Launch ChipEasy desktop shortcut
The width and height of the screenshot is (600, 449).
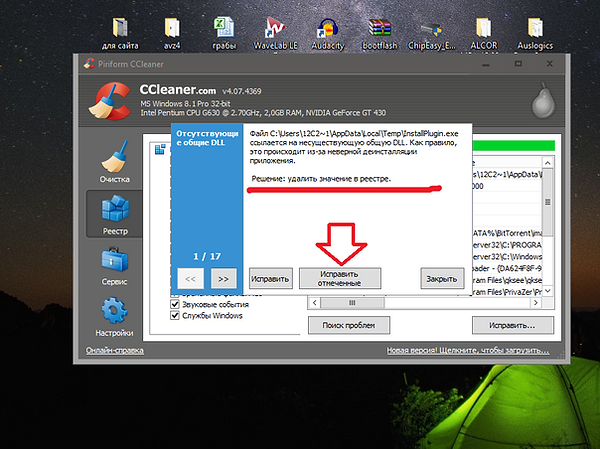432,34
